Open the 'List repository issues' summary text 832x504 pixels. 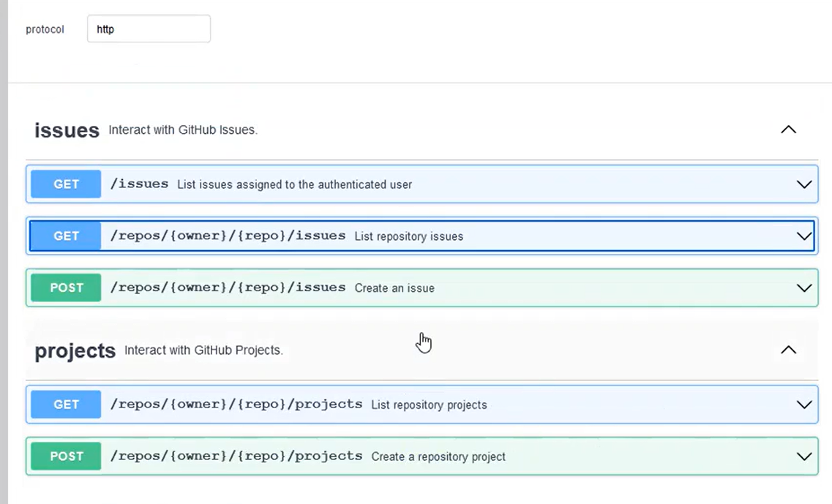coord(408,236)
